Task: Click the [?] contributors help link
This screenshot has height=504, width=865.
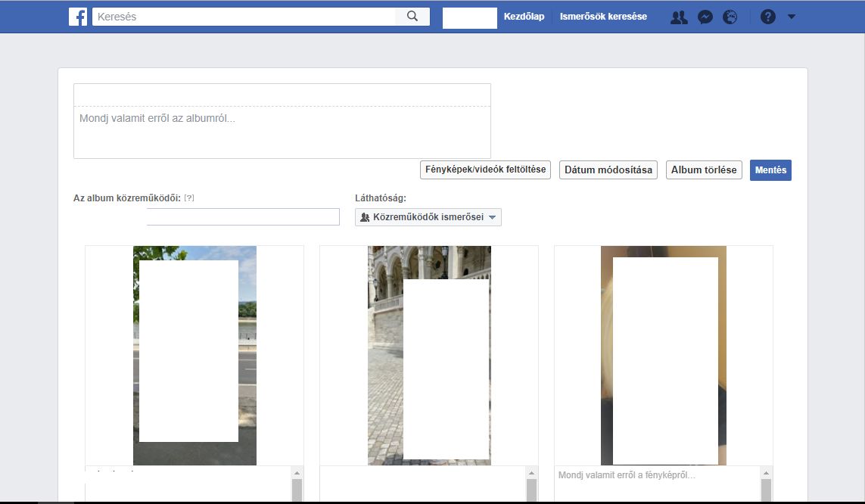Action: click(x=189, y=198)
